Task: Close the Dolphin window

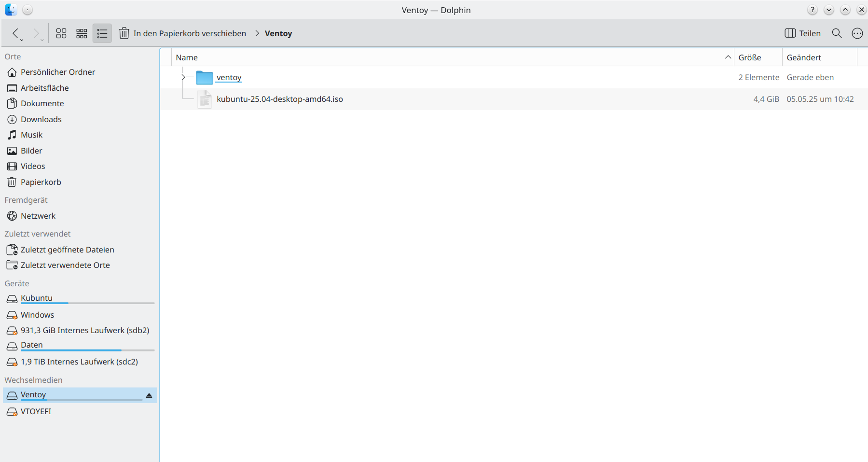Action: pos(862,10)
